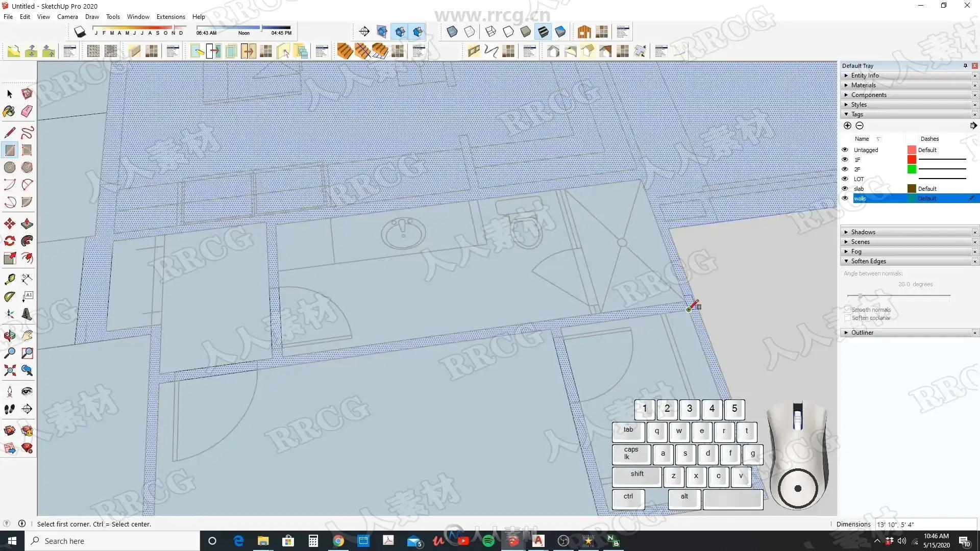Image resolution: width=980 pixels, height=551 pixels.
Task: Toggle visibility of the slab tag
Action: [845, 189]
